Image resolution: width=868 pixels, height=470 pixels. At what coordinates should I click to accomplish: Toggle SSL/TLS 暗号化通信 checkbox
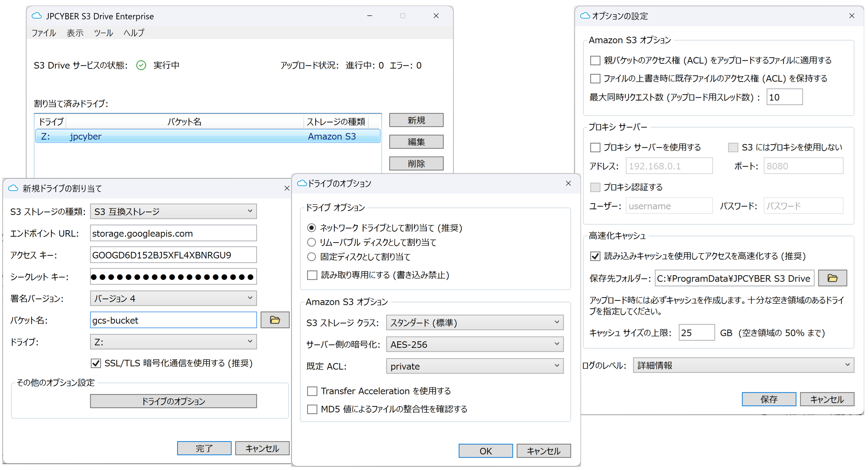[96, 363]
